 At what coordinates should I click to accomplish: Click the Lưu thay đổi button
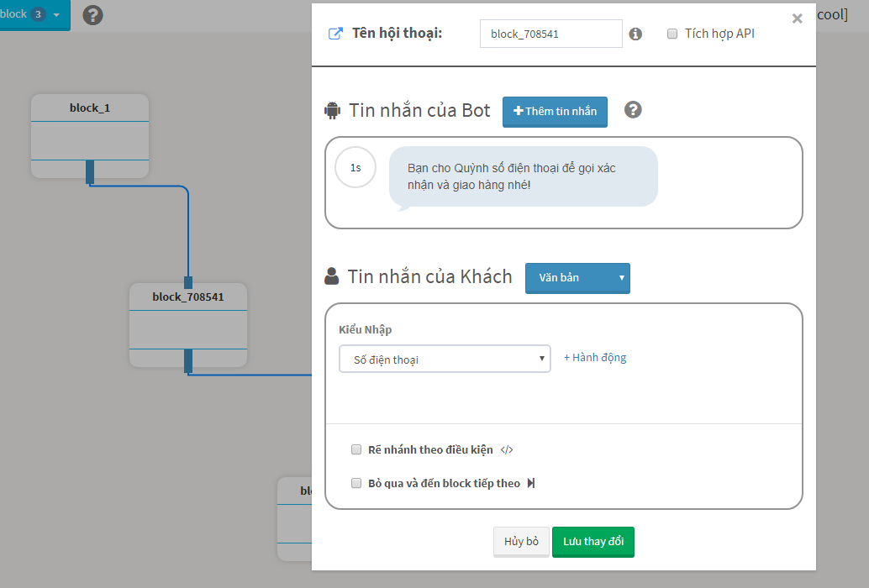(593, 542)
